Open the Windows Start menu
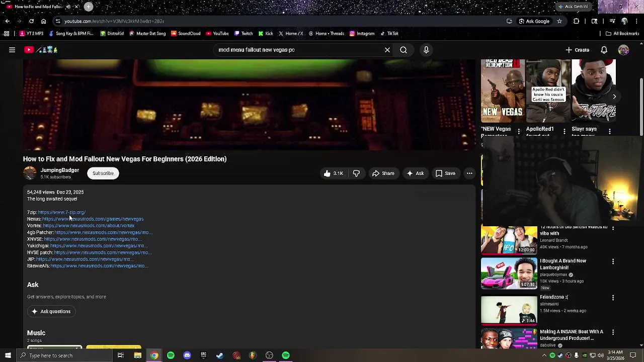This screenshot has width=644, height=362. pyautogui.click(x=8, y=355)
